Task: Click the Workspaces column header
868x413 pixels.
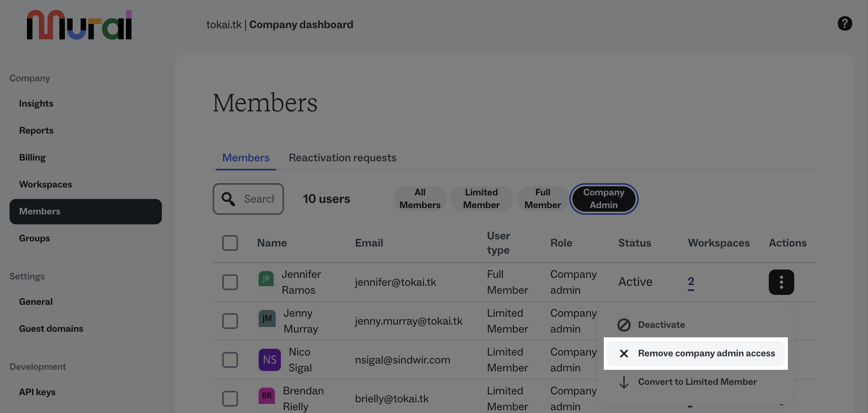Action: (x=719, y=243)
